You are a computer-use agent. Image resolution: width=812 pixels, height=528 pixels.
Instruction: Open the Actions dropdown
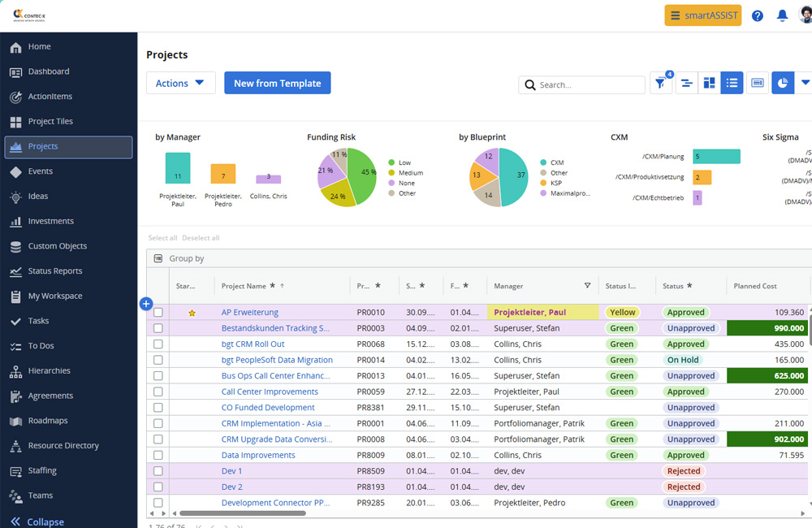point(181,83)
